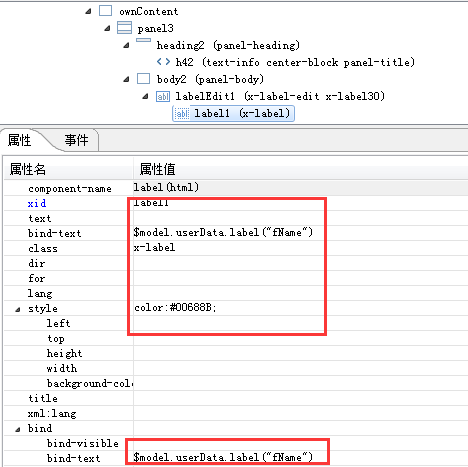Click the top style property value
This screenshot has height=467, width=468.
click(301, 338)
